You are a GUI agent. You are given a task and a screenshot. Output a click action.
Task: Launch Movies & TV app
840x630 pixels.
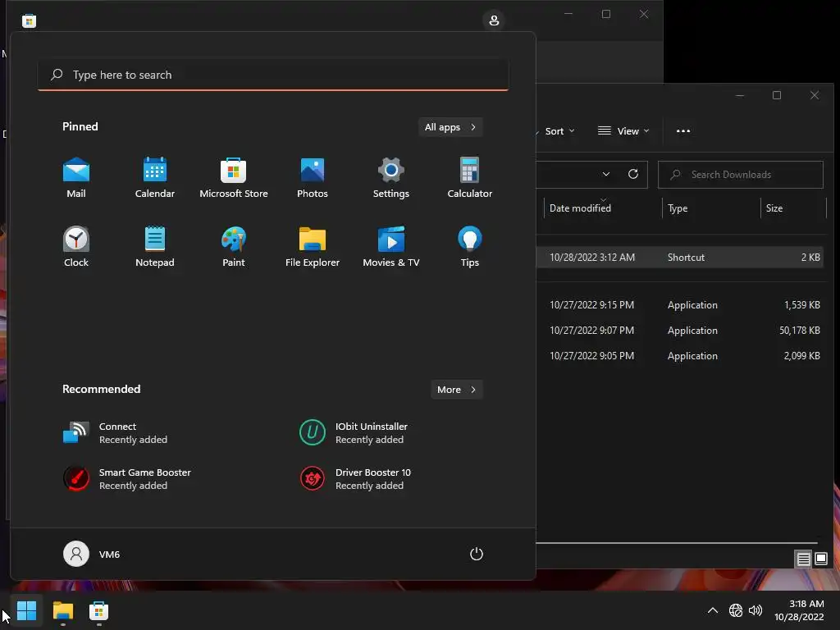coord(391,247)
